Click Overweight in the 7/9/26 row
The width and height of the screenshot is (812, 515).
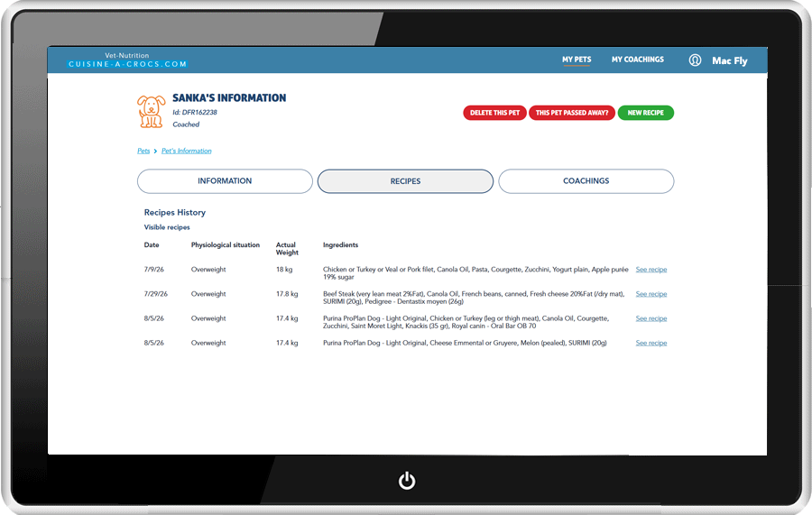tap(208, 270)
